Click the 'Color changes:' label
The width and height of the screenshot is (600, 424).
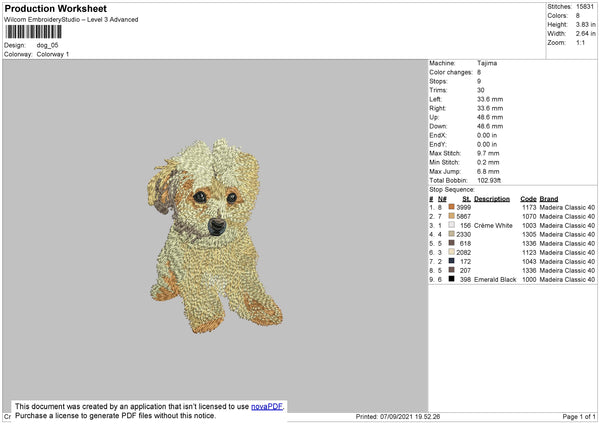(451, 72)
